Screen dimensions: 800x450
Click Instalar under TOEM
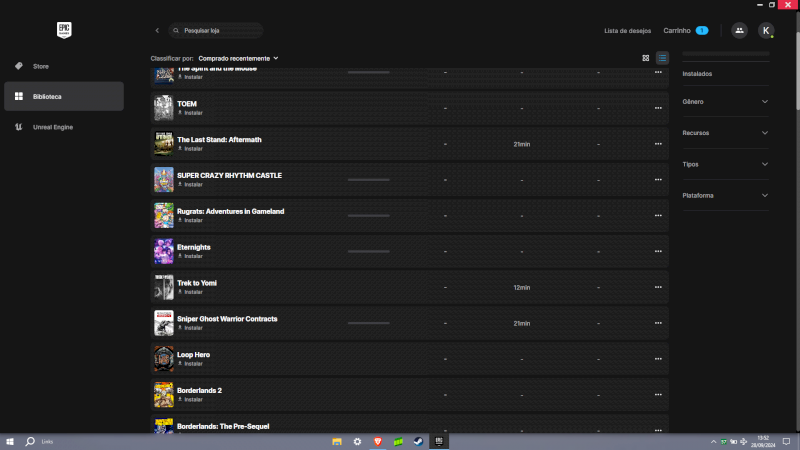point(190,113)
